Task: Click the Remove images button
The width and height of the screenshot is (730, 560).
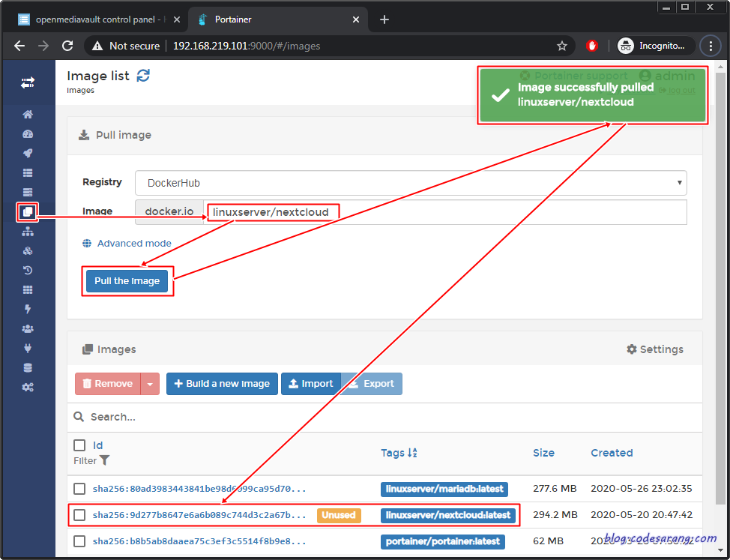Action: 107,384
